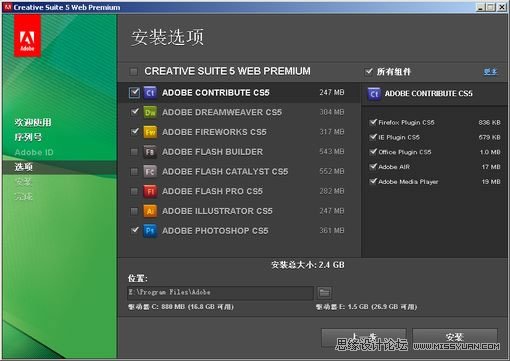Click the Flash Builder Fb icon
510x361 pixels.
tap(150, 152)
